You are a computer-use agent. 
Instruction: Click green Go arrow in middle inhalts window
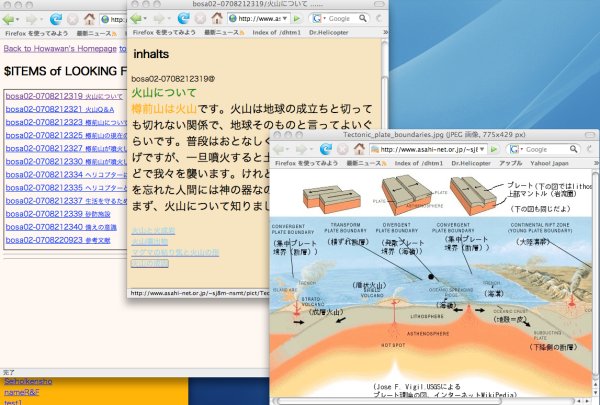tap(297, 18)
